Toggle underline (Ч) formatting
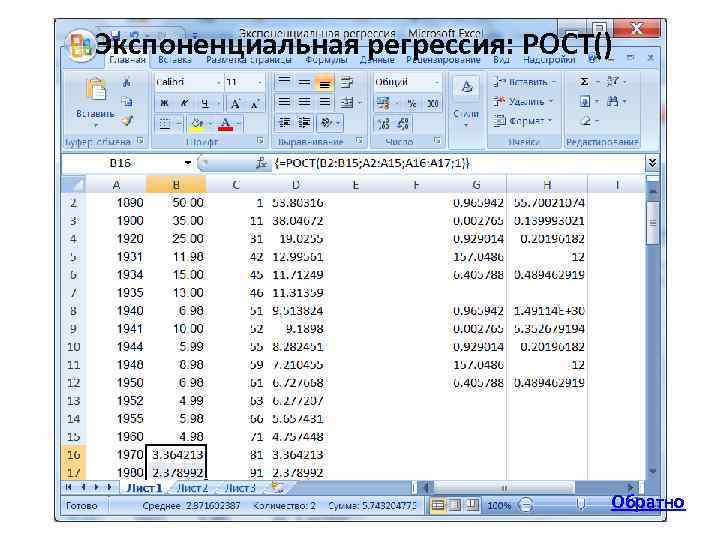This screenshot has height=540, width=720. [x=205, y=104]
